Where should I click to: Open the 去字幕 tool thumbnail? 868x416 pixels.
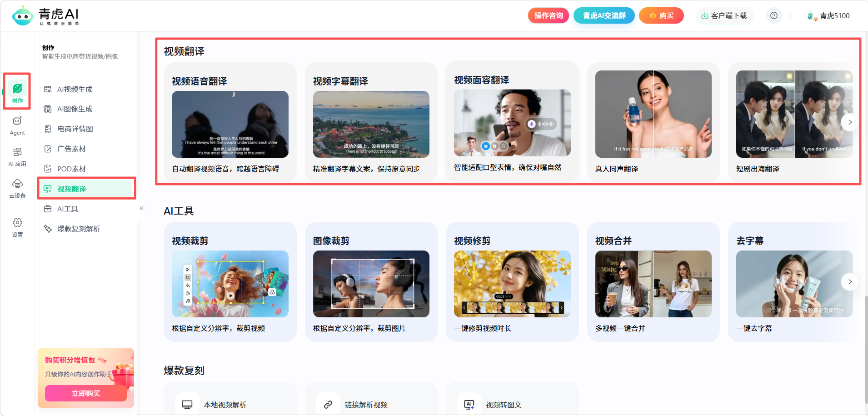pos(794,284)
